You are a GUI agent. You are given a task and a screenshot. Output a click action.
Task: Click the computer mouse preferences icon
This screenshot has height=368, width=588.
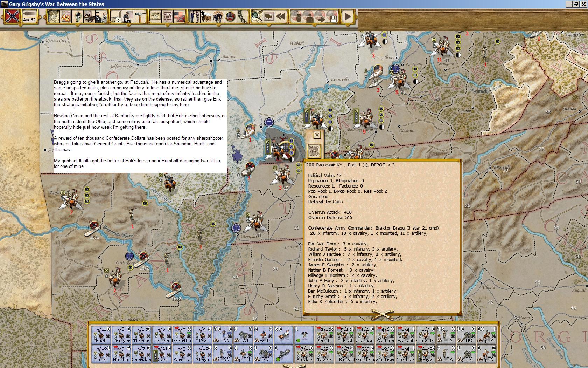[296, 16]
